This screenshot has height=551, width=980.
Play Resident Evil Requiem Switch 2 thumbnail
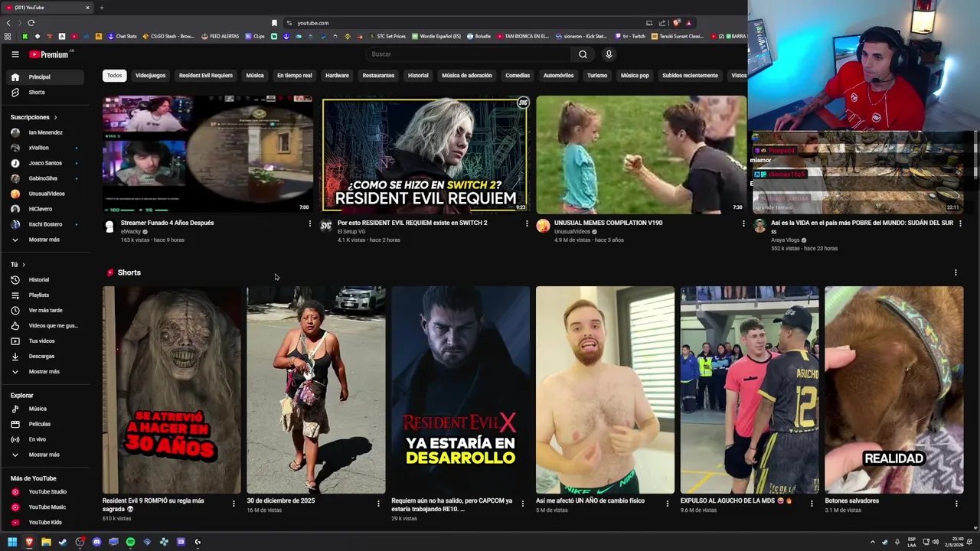pos(425,155)
